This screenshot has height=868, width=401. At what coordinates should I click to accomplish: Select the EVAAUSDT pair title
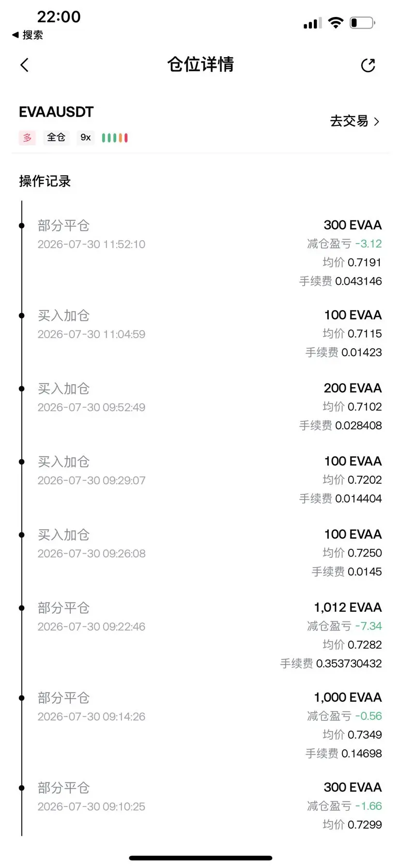pyautogui.click(x=56, y=112)
